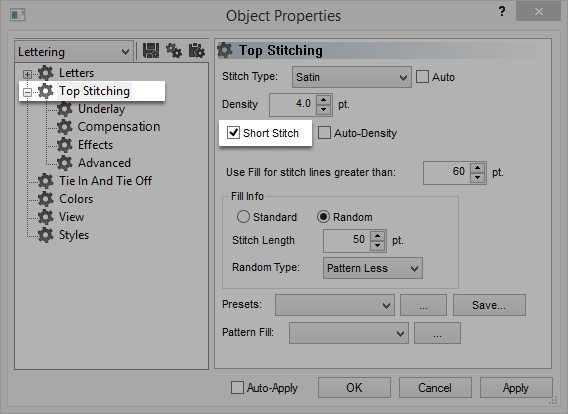
Task: Click the Save... presets button
Action: [x=489, y=305]
